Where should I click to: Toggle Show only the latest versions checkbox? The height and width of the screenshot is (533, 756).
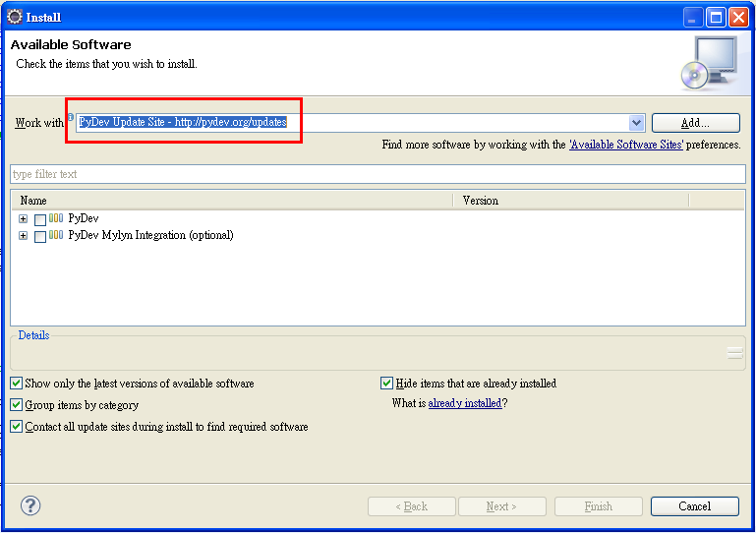click(17, 383)
